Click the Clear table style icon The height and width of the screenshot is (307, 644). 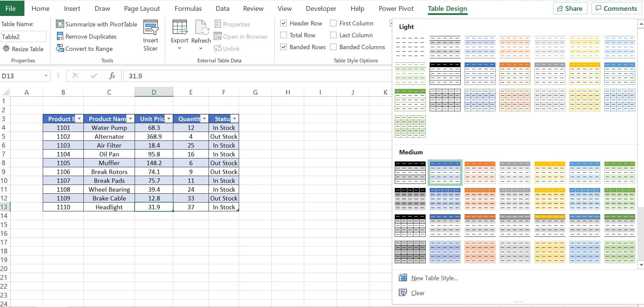pyautogui.click(x=403, y=293)
